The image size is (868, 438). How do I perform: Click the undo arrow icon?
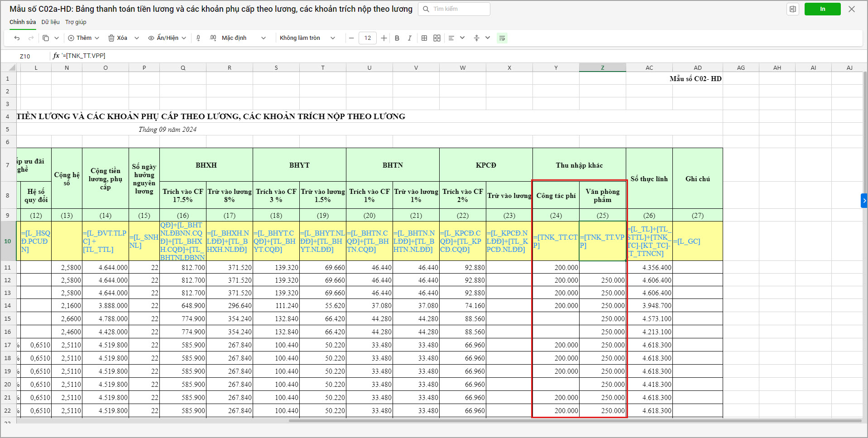pyautogui.click(x=17, y=38)
